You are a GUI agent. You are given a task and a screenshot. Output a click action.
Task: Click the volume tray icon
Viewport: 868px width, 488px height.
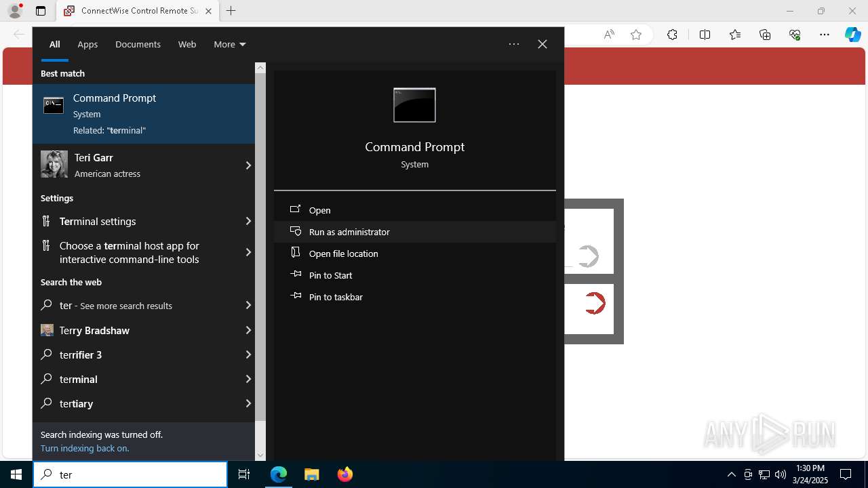click(781, 474)
